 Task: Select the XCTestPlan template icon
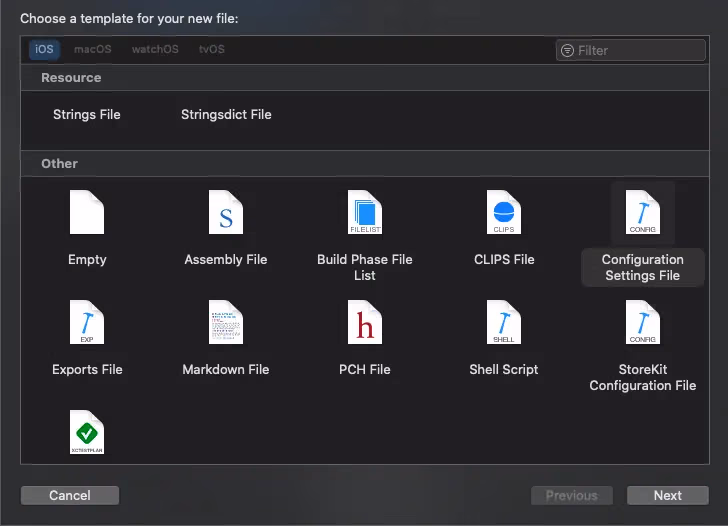[87, 432]
